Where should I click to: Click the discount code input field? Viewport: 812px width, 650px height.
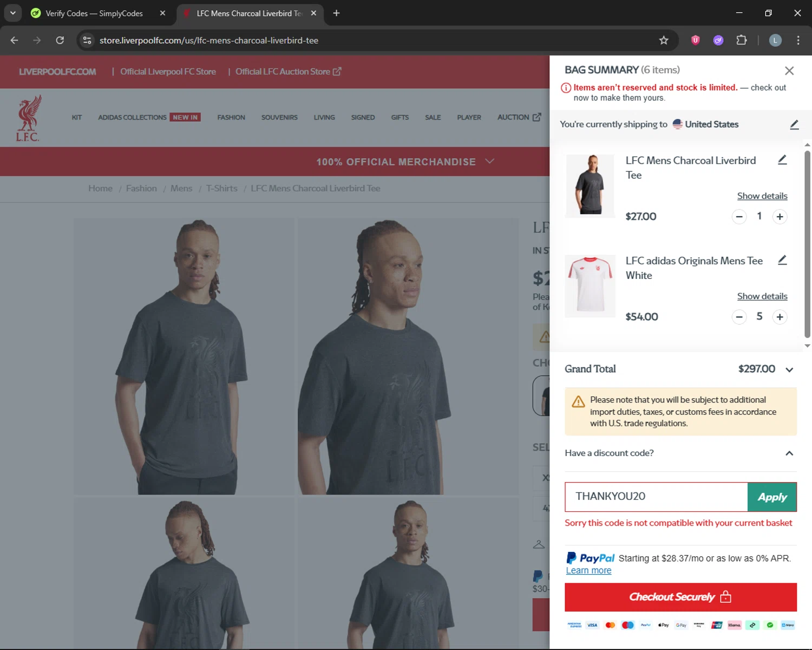tap(656, 497)
